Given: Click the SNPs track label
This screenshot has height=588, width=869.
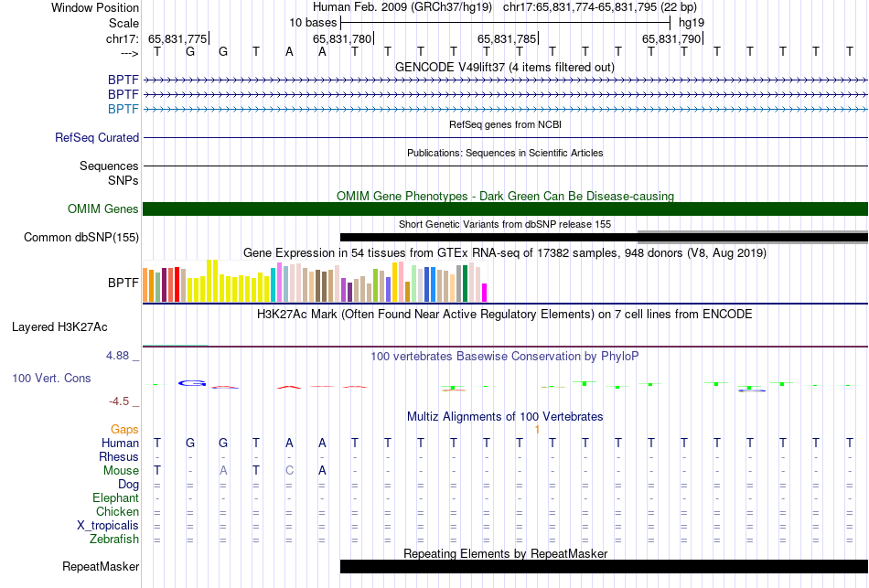Looking at the screenshot, I should coord(123,181).
